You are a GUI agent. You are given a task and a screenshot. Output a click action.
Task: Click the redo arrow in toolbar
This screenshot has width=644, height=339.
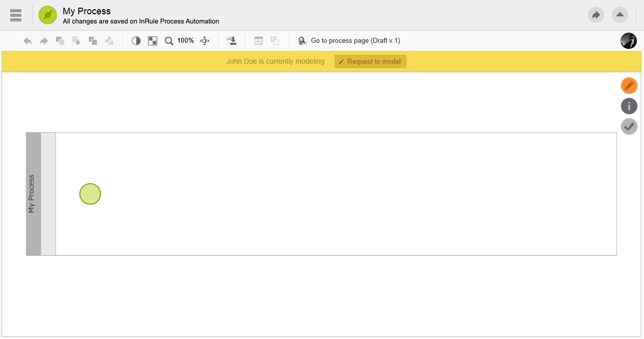click(44, 41)
